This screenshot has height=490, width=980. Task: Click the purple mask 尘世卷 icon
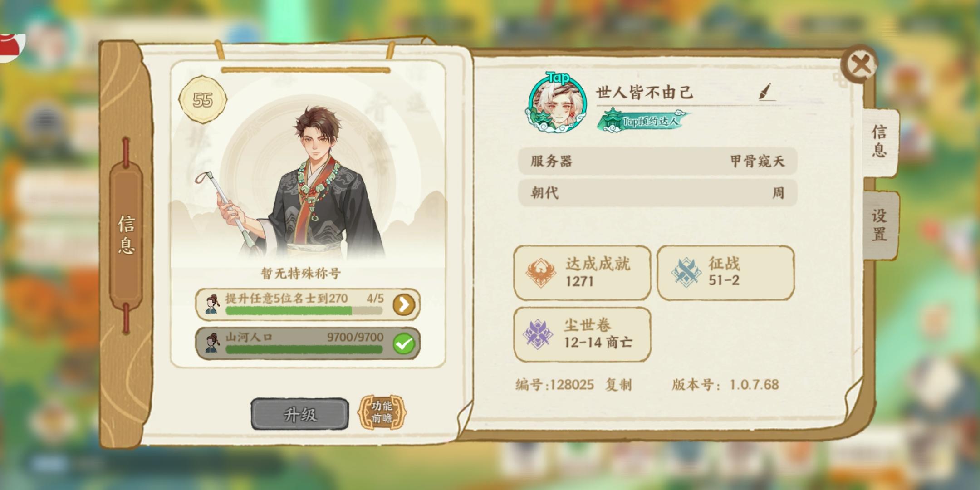click(x=538, y=334)
